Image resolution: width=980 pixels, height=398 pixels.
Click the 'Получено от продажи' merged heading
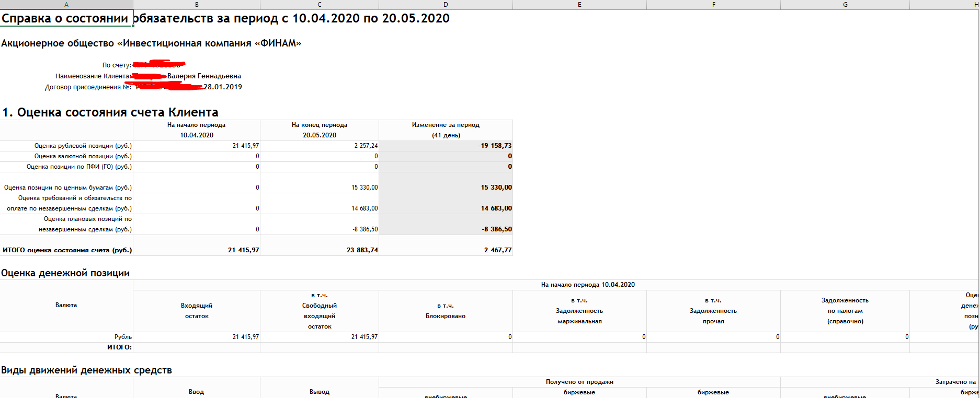pos(579,382)
